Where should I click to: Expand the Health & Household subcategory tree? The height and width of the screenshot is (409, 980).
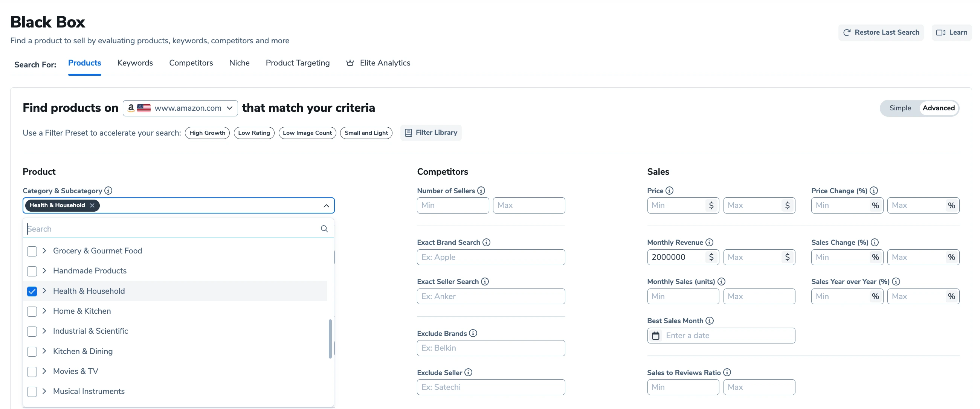pos(44,290)
